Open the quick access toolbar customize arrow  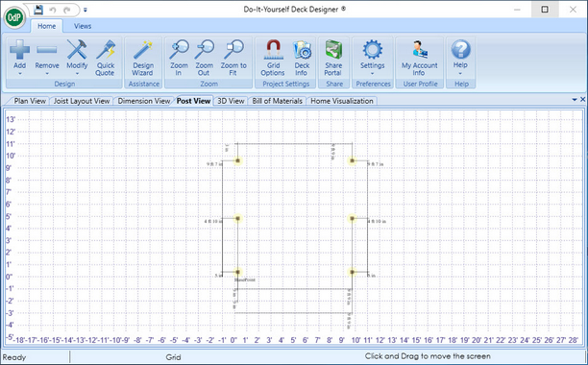[x=86, y=11]
